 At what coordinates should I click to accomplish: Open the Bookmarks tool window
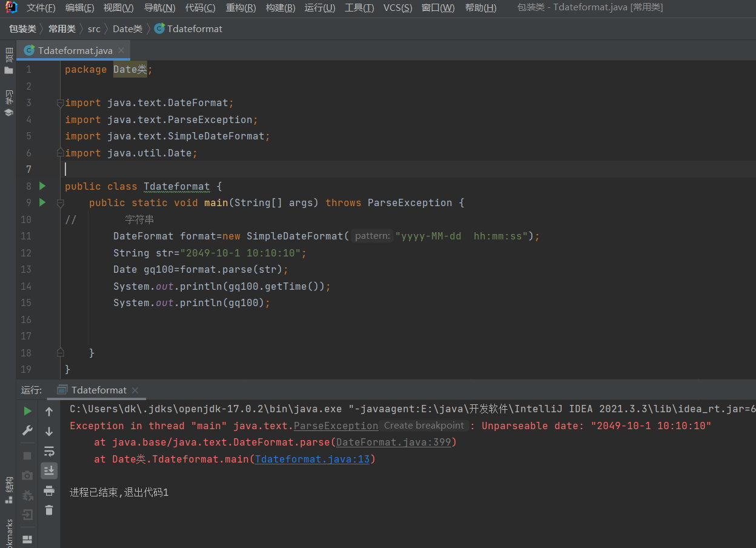point(8,533)
